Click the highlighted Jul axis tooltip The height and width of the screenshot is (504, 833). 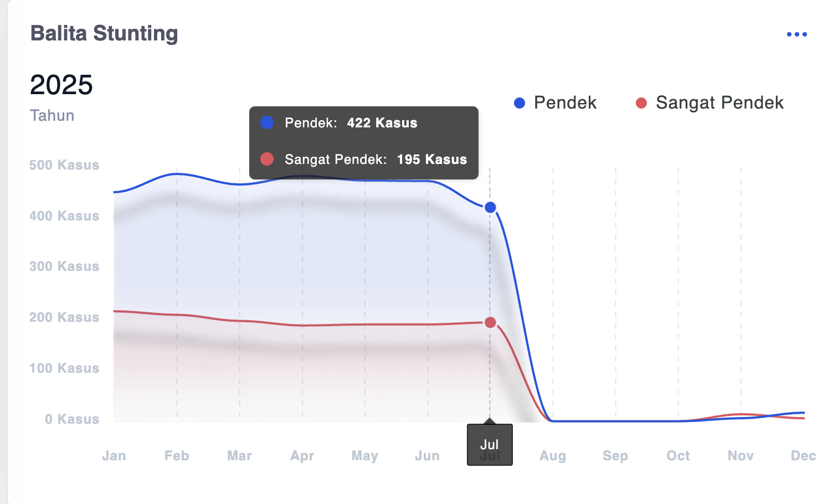tap(490, 445)
